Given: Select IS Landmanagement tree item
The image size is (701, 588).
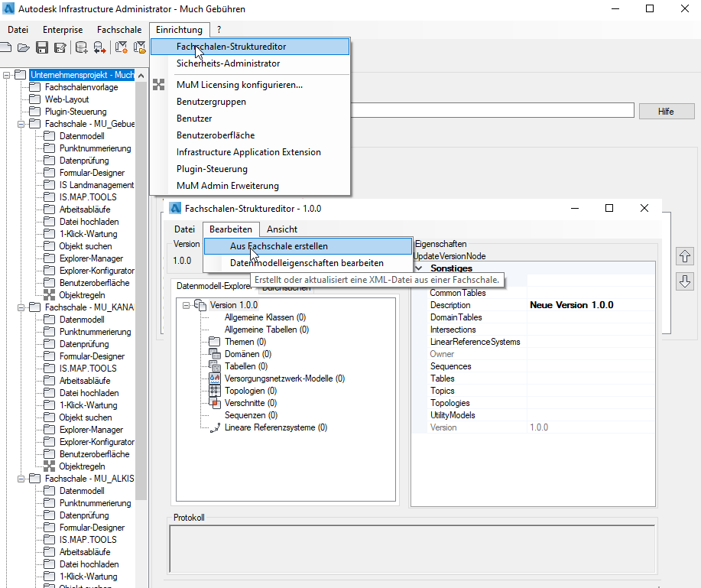Looking at the screenshot, I should tap(96, 185).
